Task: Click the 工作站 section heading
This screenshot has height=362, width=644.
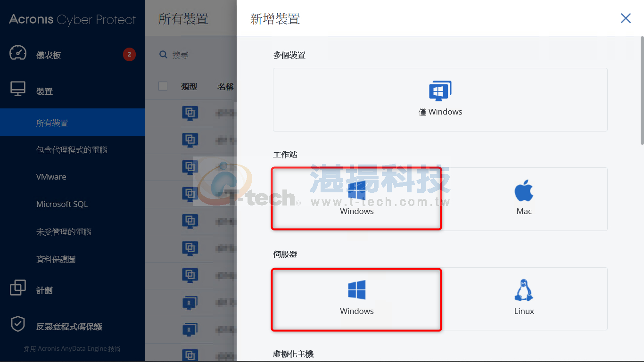Action: click(285, 155)
